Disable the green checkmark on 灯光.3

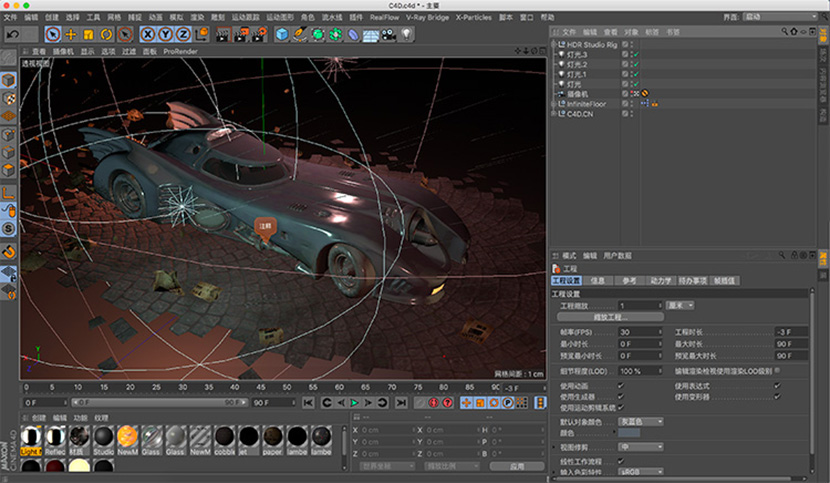635,54
